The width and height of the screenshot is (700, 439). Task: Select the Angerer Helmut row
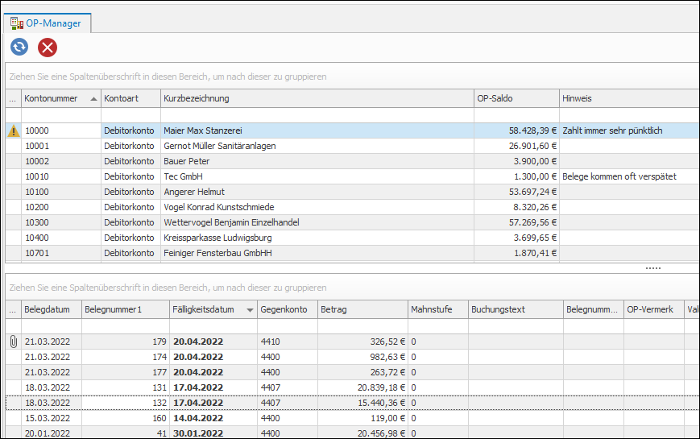[352, 192]
